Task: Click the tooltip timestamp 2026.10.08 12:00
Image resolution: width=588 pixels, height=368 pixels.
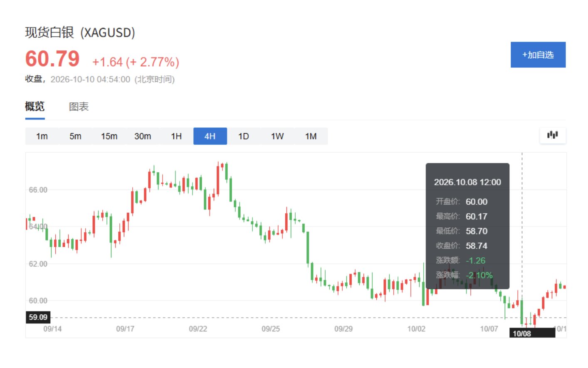Action: (467, 182)
